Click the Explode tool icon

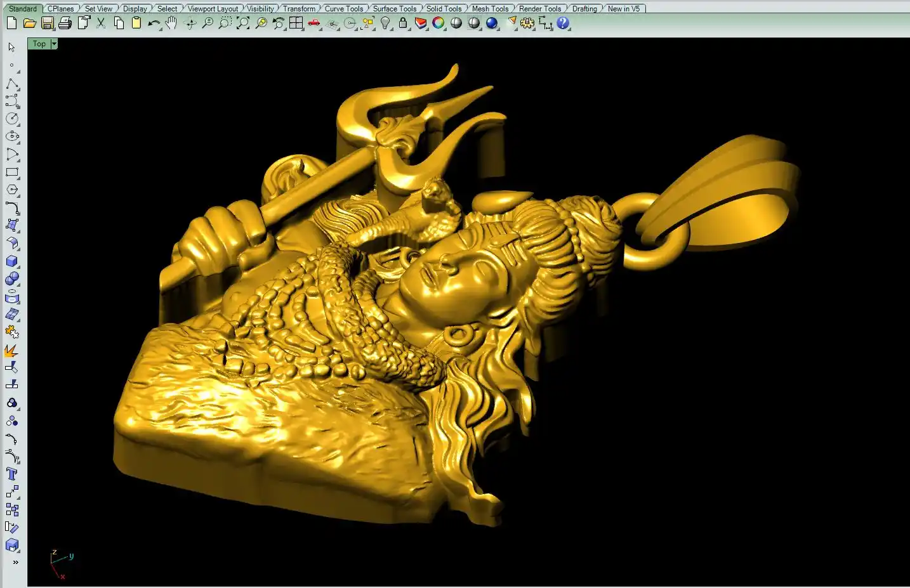point(11,350)
